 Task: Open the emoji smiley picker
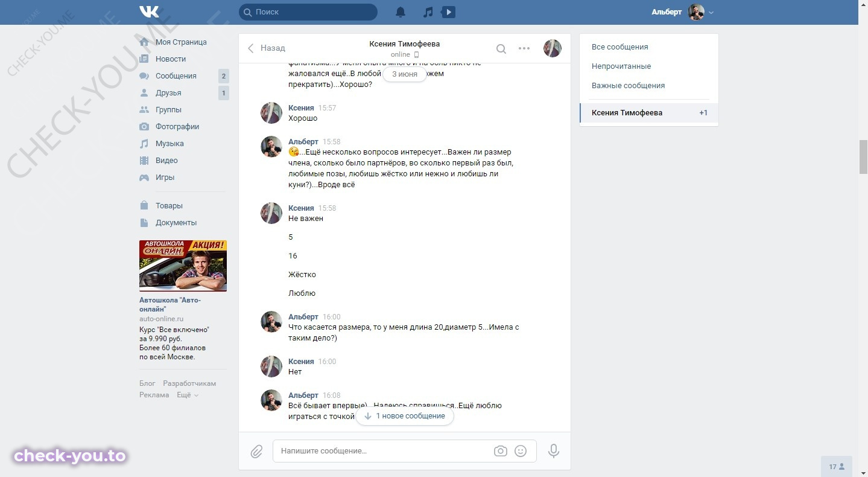(x=521, y=451)
